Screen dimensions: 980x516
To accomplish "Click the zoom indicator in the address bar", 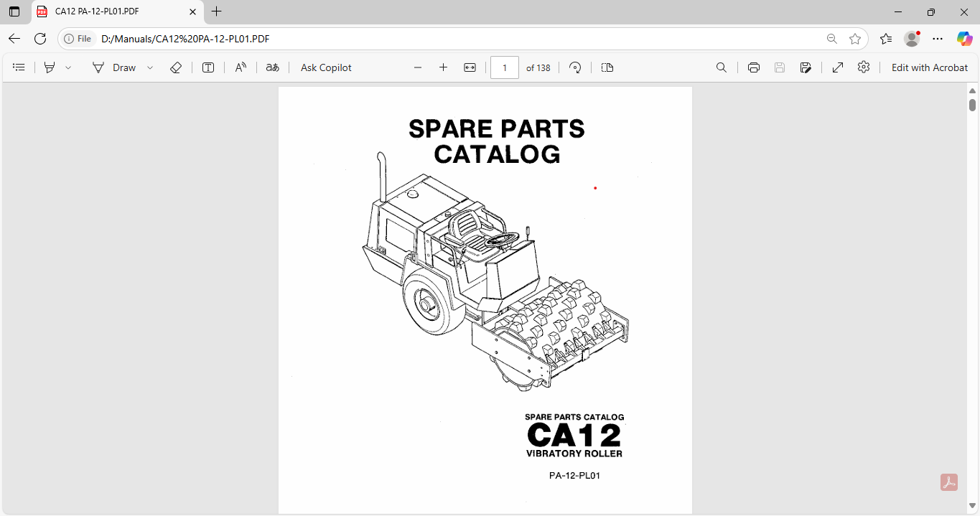I will point(831,39).
